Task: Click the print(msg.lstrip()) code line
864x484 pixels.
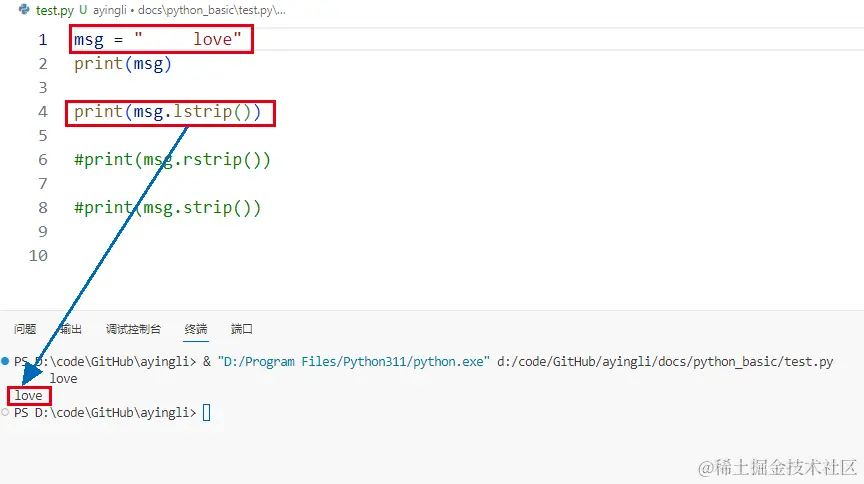Action: 168,112
